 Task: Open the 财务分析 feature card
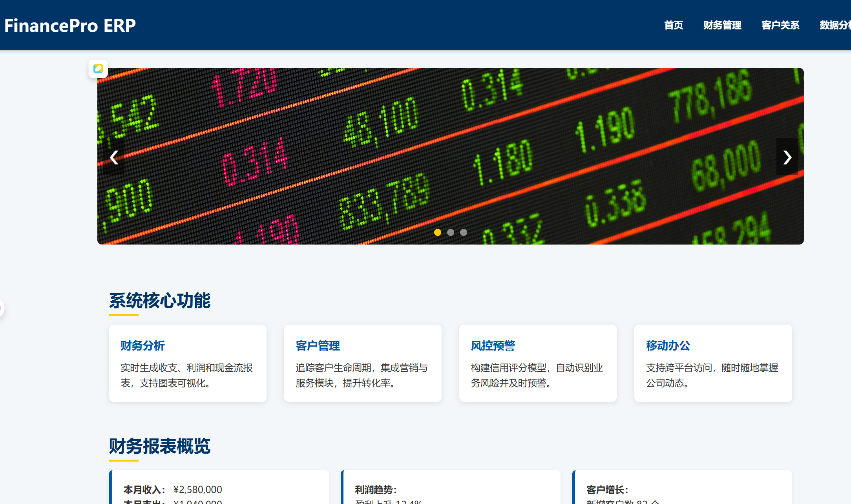[188, 363]
